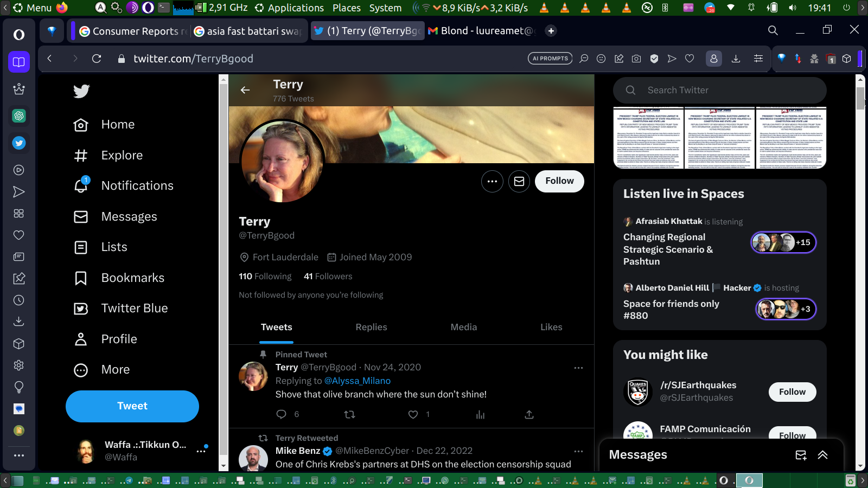Open Twitter in the Opera sidebar
The image size is (868, 488).
pos(19,143)
